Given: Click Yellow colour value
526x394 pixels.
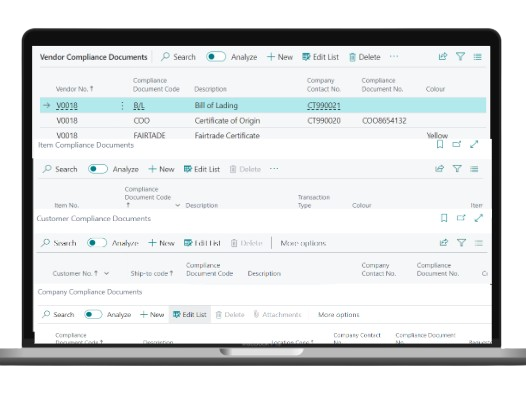Looking at the screenshot, I should [x=437, y=135].
